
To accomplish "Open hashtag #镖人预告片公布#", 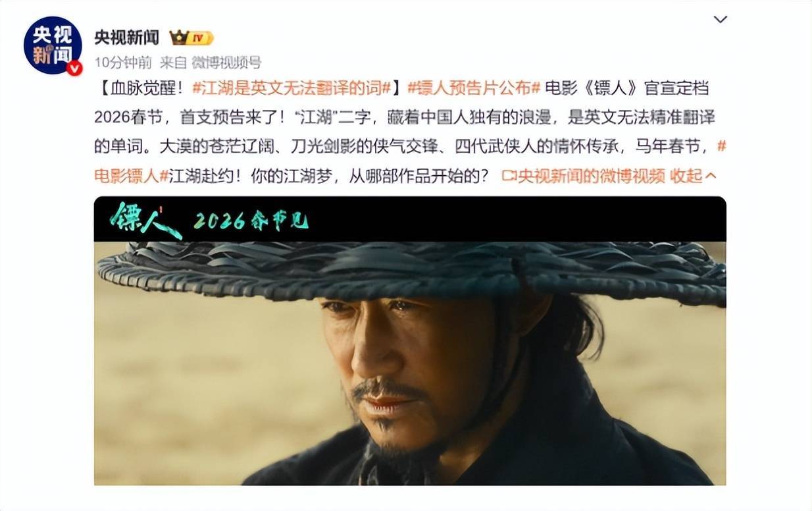I will pyautogui.click(x=474, y=88).
